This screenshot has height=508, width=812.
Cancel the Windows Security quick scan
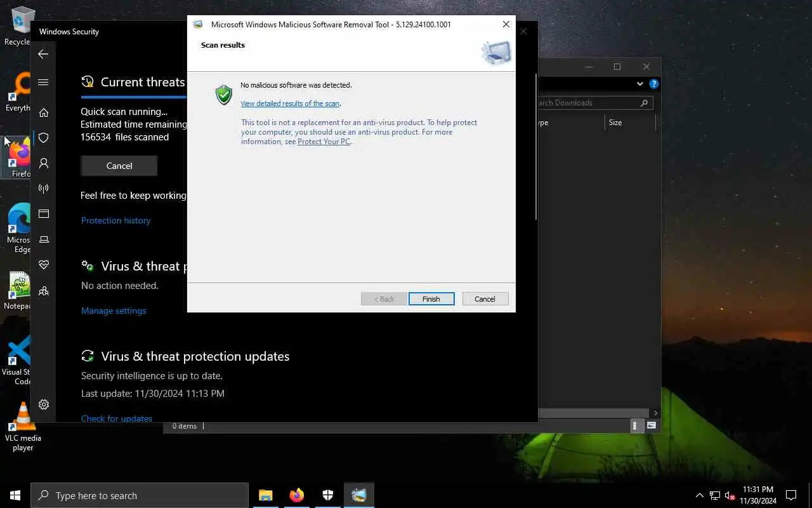pyautogui.click(x=119, y=166)
